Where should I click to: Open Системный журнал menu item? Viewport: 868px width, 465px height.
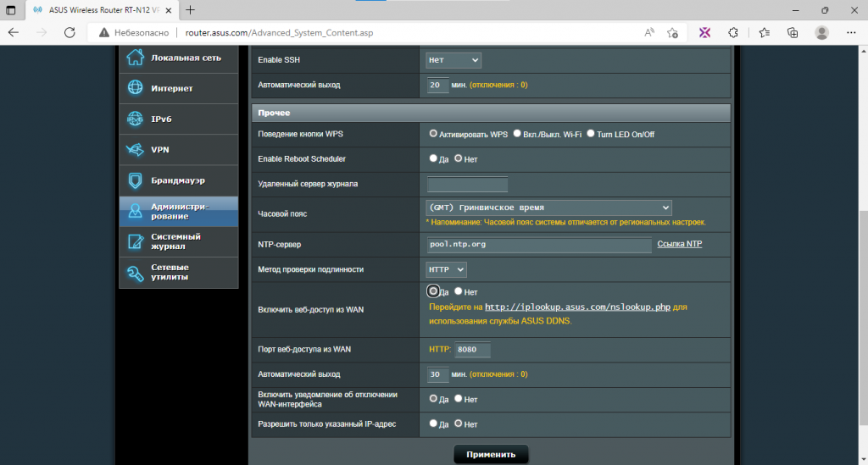click(x=179, y=241)
